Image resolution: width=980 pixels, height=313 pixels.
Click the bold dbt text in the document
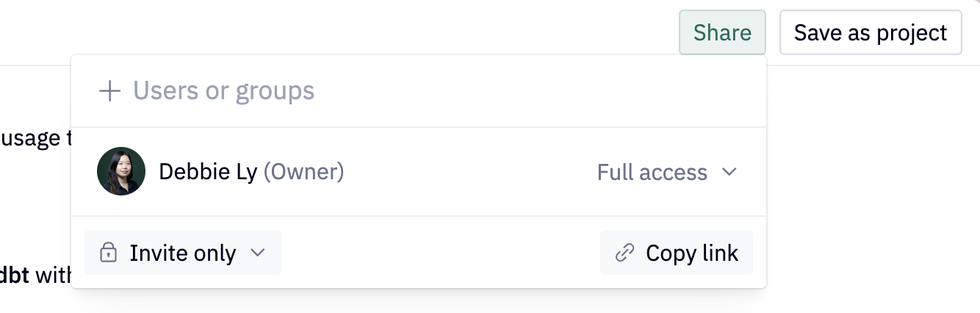coord(15,276)
